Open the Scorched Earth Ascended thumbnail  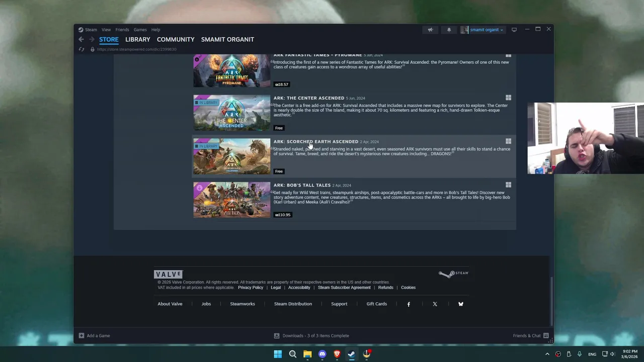(232, 156)
